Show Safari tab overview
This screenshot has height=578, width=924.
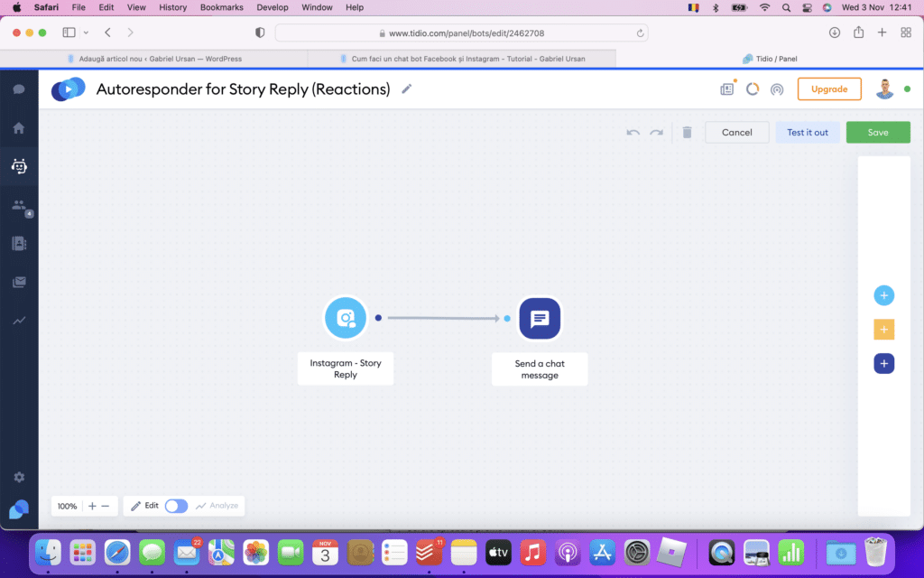click(x=906, y=33)
